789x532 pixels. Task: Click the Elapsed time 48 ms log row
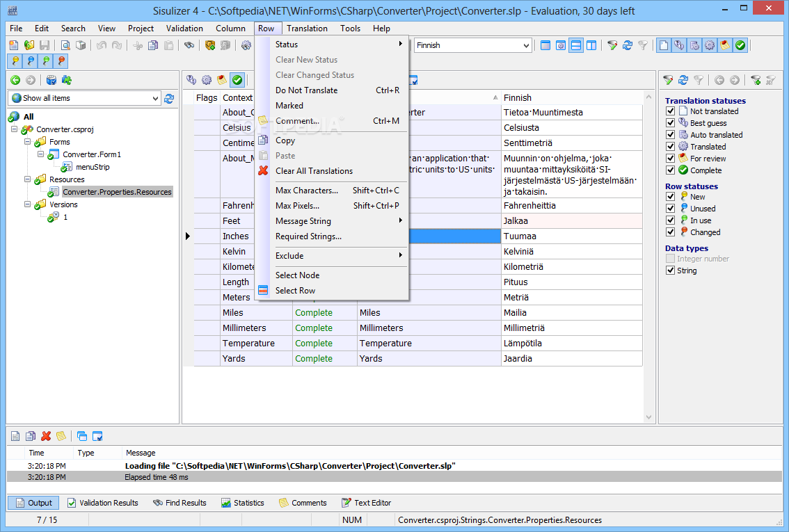point(394,477)
